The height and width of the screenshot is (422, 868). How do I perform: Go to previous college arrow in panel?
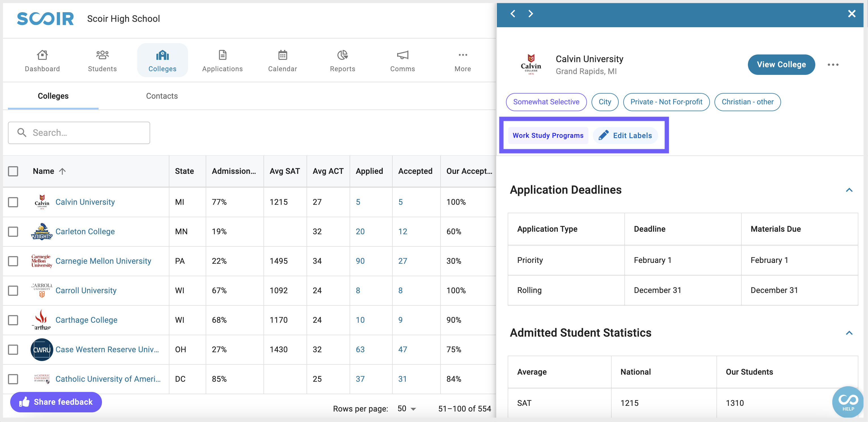click(512, 14)
